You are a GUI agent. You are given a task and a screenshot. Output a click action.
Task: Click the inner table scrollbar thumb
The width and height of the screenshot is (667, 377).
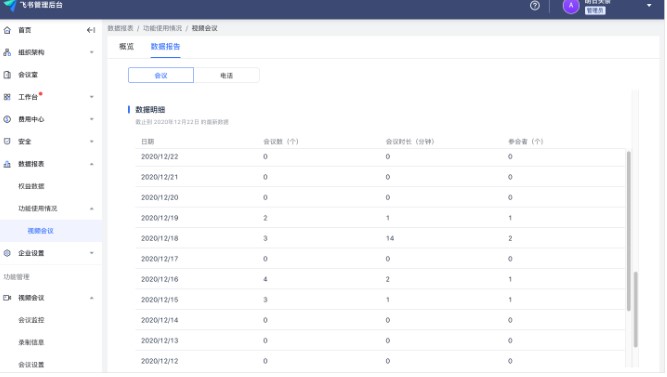coord(629,231)
